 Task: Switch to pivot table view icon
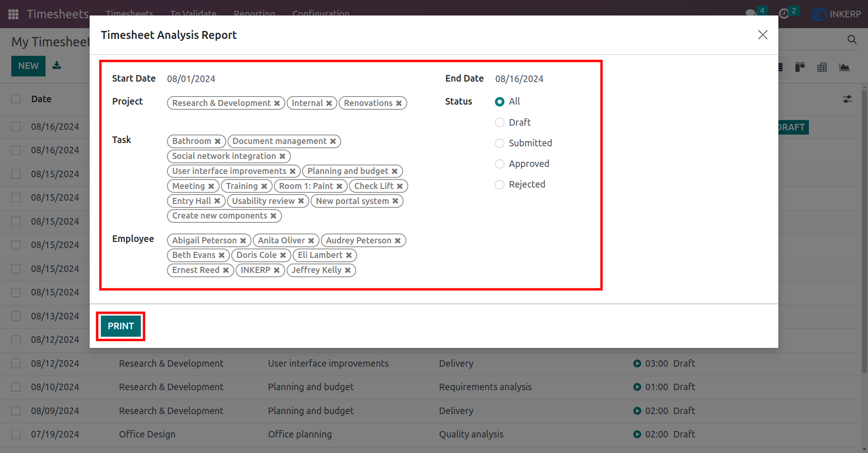pos(822,67)
